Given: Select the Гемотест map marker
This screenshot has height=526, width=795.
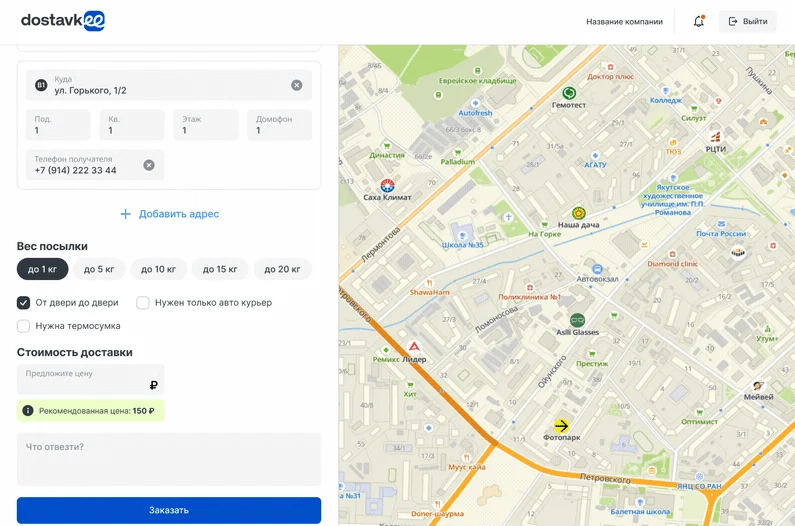Looking at the screenshot, I should [569, 93].
